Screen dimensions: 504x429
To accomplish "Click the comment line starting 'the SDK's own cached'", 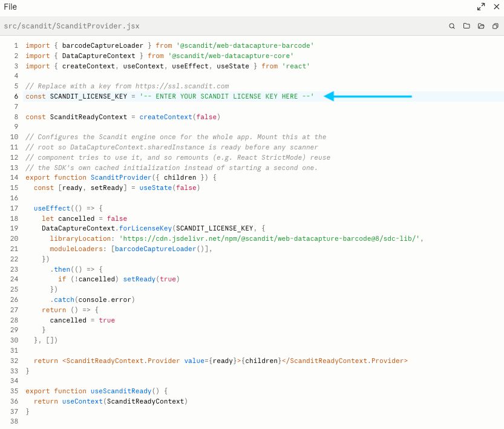I will click(x=172, y=168).
